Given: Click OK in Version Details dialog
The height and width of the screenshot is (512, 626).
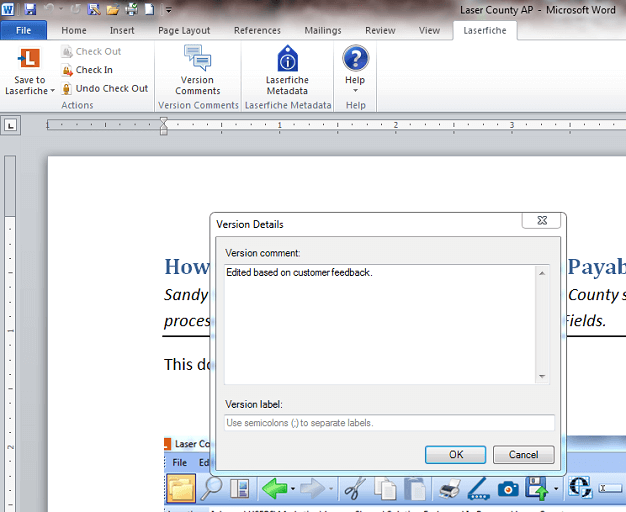Looking at the screenshot, I should 456,454.
